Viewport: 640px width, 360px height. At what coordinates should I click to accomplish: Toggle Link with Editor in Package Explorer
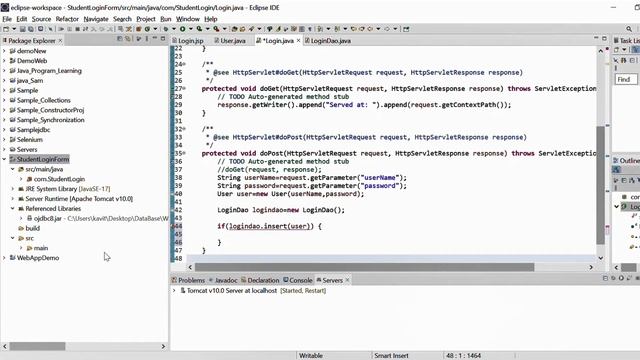128,39
